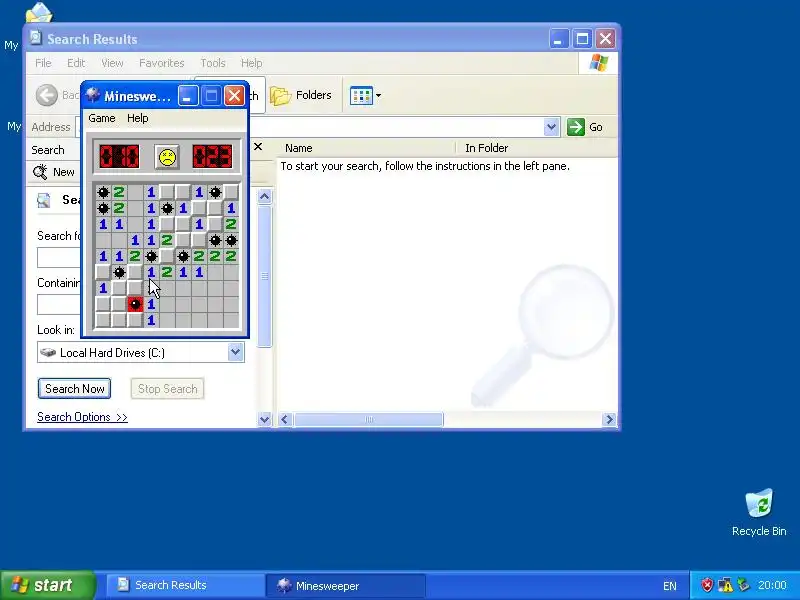Click the red exploded mine tile
The width and height of the screenshot is (800, 600).
coord(135,304)
